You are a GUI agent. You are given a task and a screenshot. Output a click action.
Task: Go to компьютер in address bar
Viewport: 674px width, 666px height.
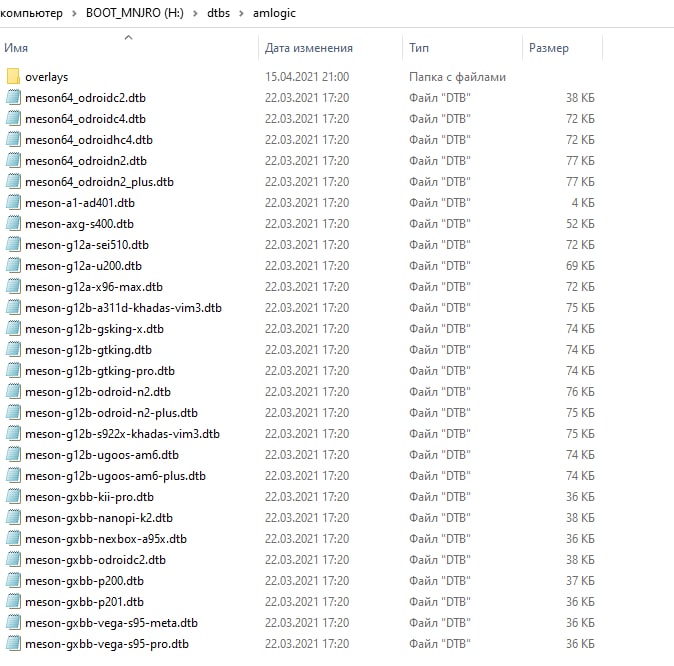tap(31, 13)
